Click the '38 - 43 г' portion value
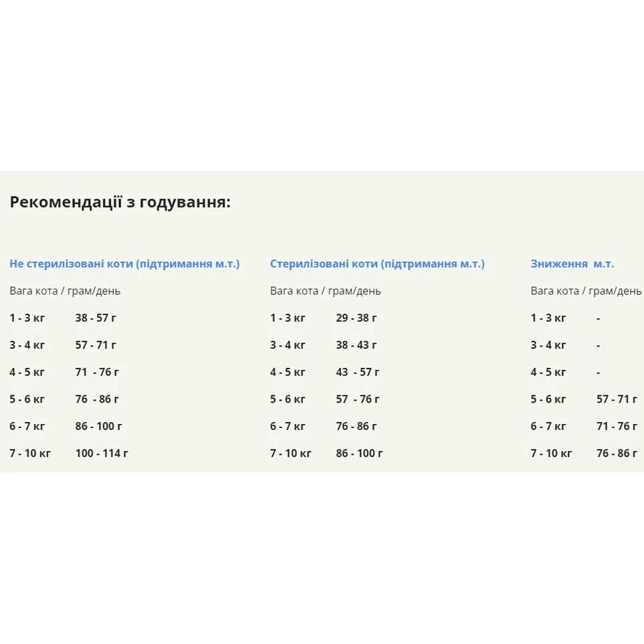The image size is (644, 644). click(356, 345)
